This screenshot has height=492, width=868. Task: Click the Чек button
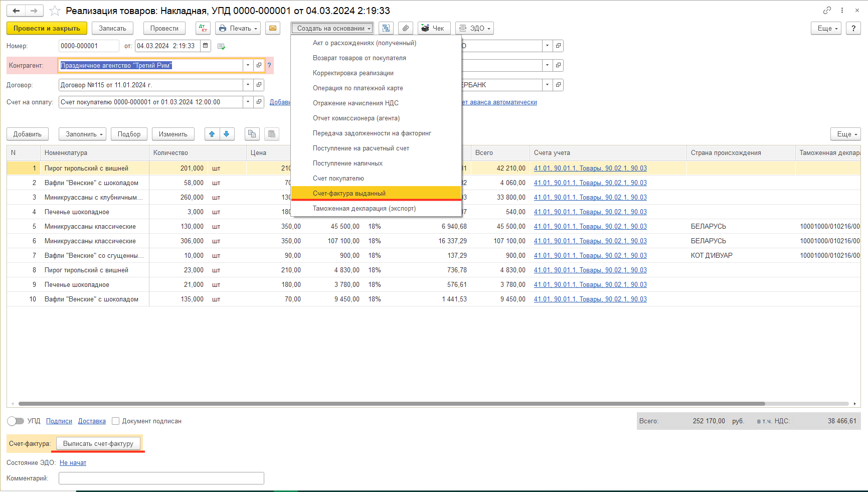pyautogui.click(x=434, y=28)
